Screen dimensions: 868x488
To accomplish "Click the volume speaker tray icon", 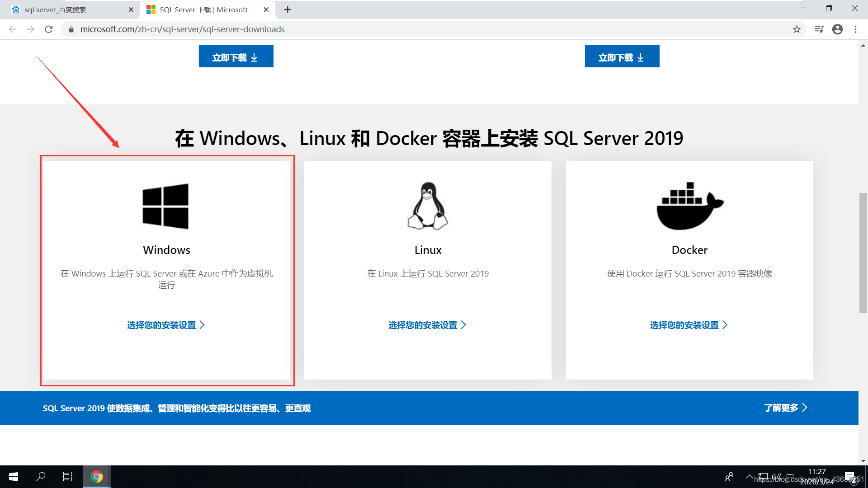I will (776, 477).
